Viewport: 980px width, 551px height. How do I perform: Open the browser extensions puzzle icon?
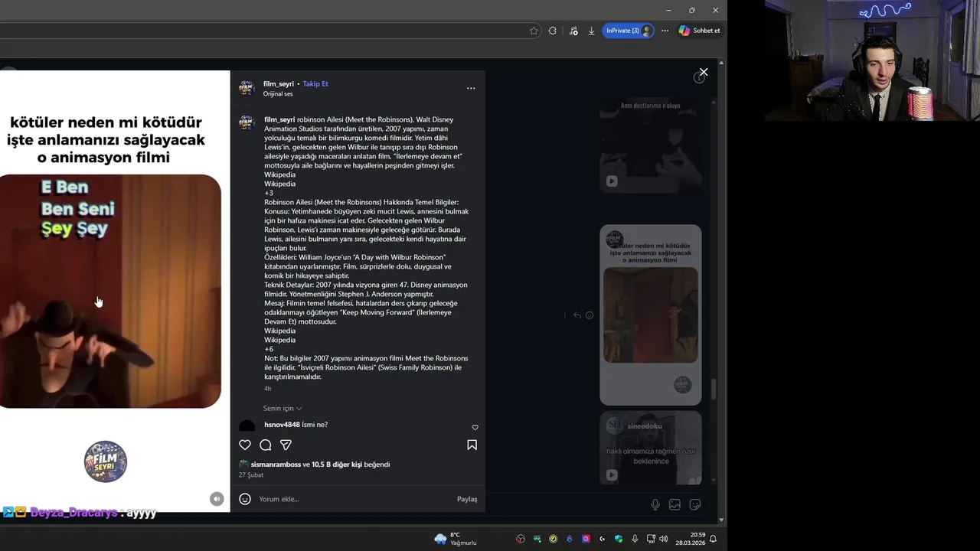click(x=553, y=31)
